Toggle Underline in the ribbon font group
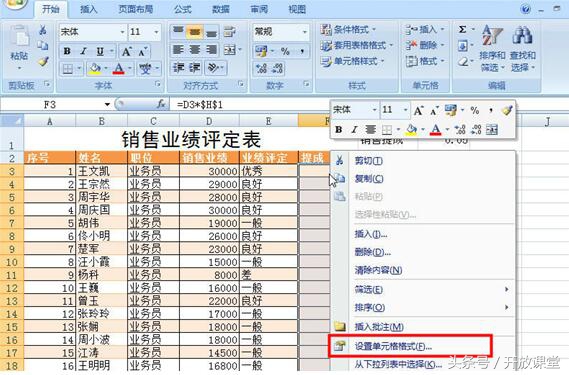The image size is (569, 375). pos(100,52)
